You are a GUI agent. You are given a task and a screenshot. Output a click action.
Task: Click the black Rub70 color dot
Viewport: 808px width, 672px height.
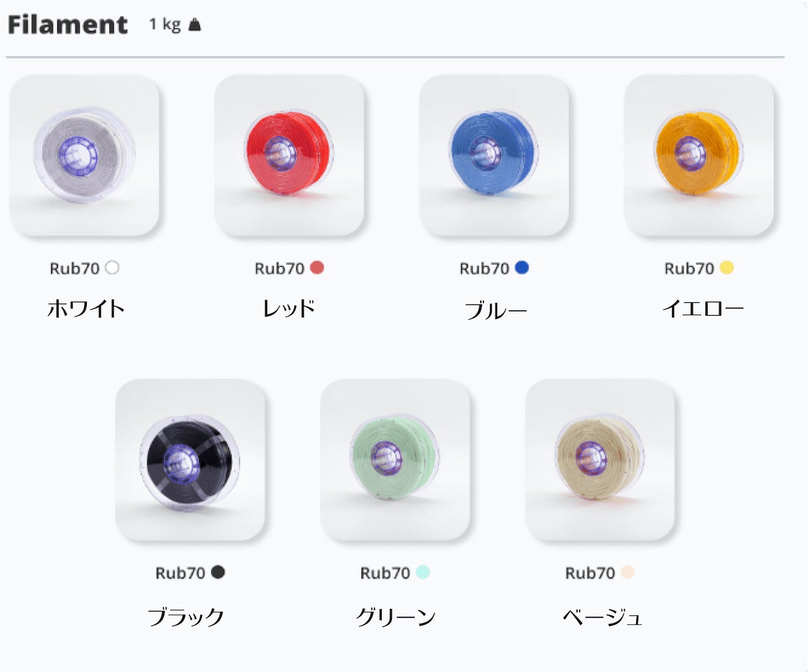(x=217, y=572)
